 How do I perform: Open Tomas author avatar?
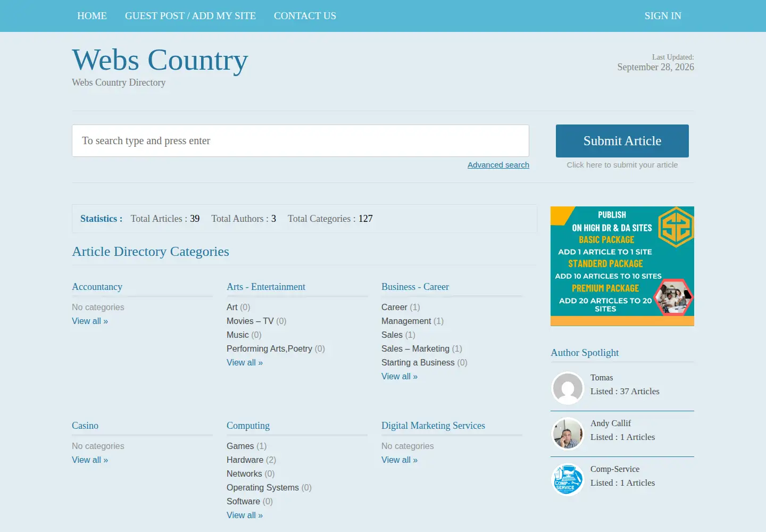click(x=568, y=388)
